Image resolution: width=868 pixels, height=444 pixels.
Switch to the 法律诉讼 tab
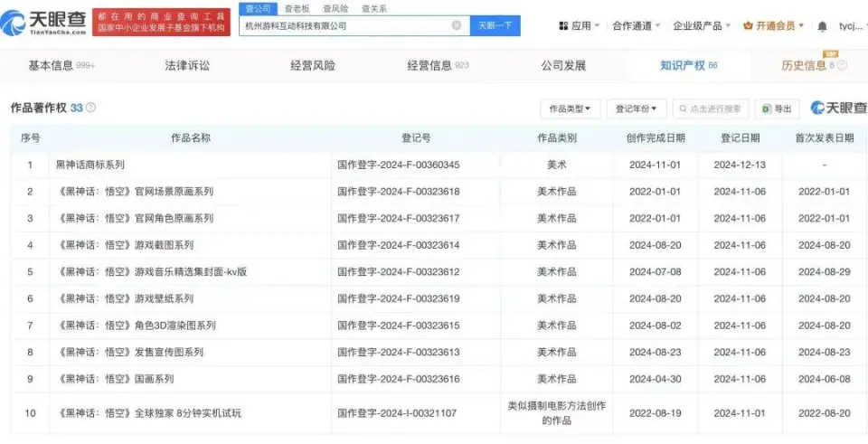pos(187,66)
